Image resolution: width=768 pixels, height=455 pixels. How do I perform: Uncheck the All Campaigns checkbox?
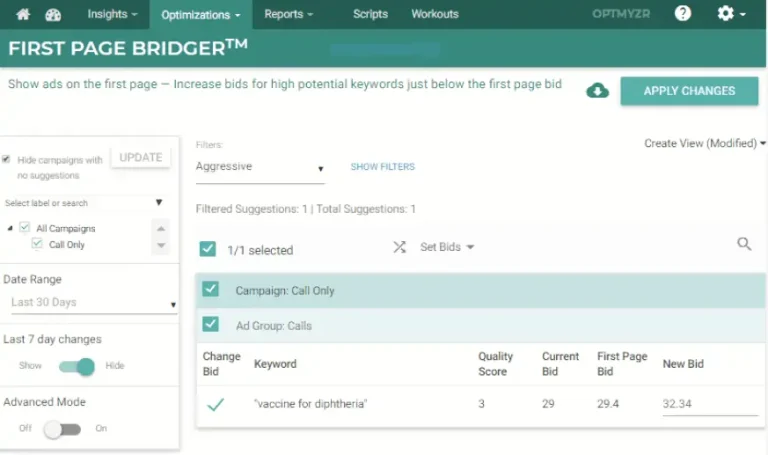[24, 228]
